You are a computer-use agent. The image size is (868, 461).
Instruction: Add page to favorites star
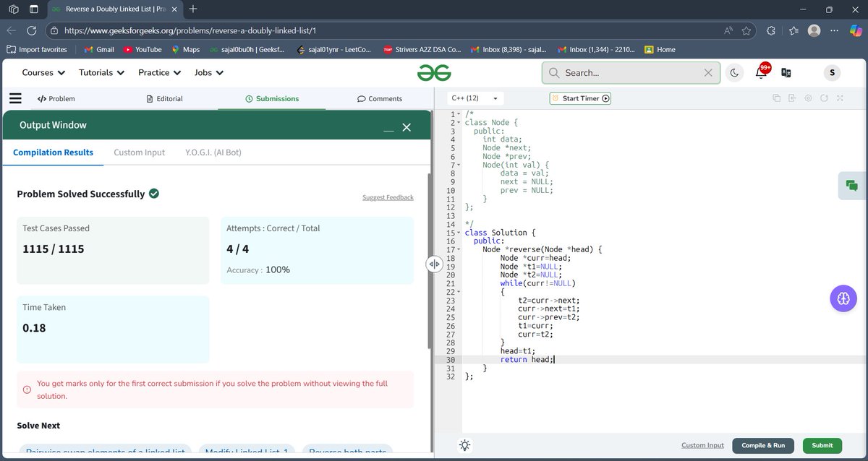748,30
